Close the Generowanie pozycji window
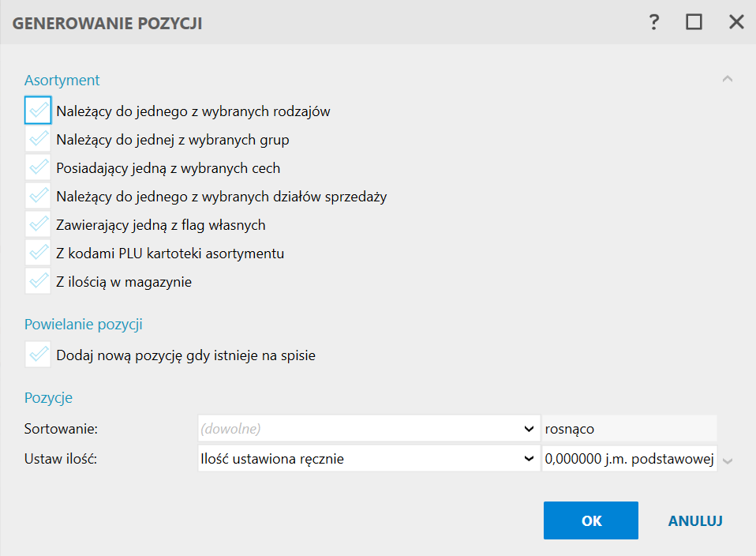This screenshot has height=556, width=756. pos(736,22)
